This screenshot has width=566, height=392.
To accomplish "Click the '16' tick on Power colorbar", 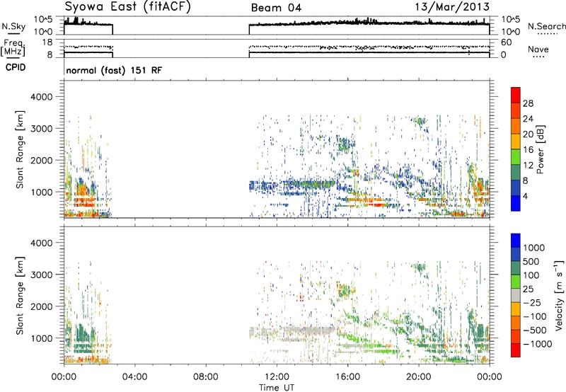I will coord(528,149).
